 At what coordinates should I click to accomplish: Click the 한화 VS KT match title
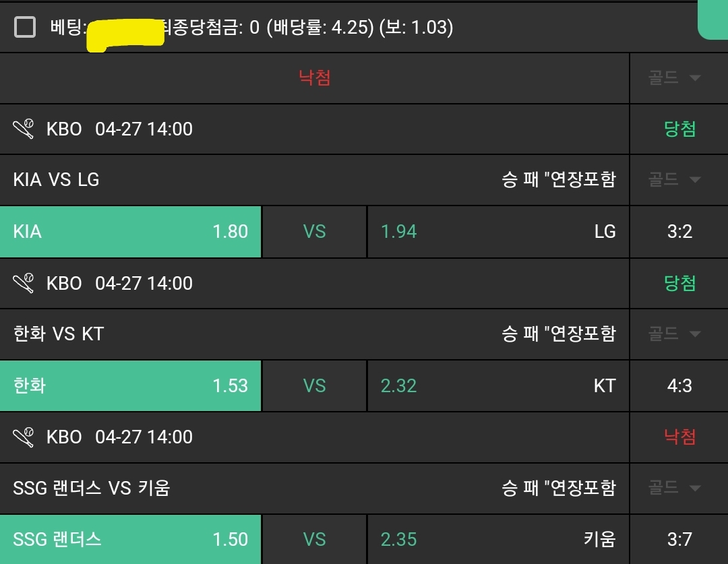click(x=59, y=334)
